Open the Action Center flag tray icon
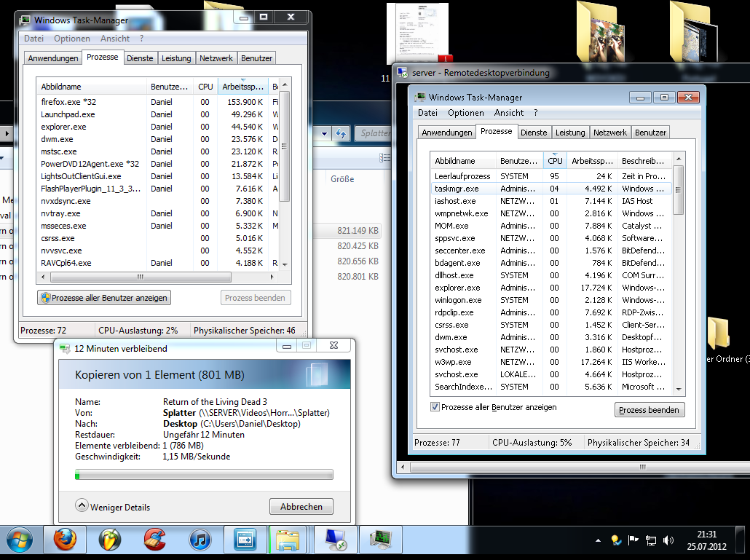Screen dimensions: 750x560 coord(633,540)
